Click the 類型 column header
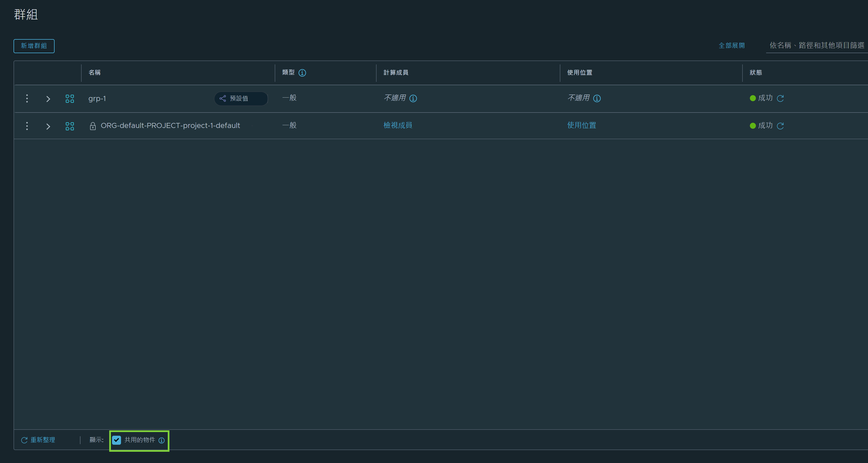 click(288, 72)
